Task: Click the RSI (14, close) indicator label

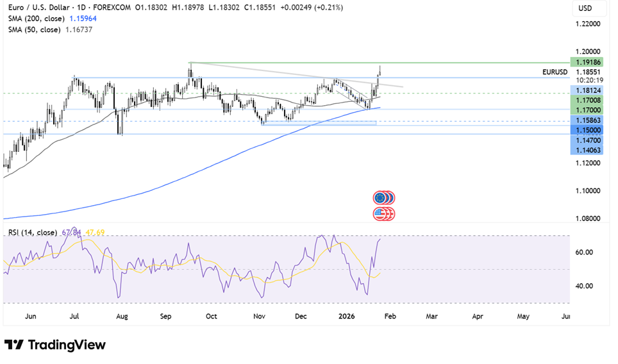Action: tap(33, 233)
